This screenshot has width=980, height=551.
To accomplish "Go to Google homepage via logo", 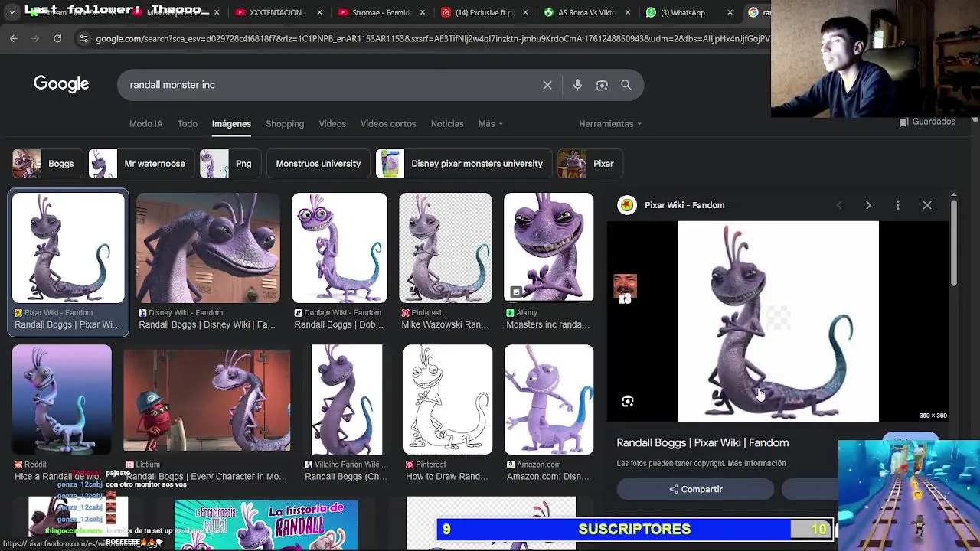I will coord(61,84).
